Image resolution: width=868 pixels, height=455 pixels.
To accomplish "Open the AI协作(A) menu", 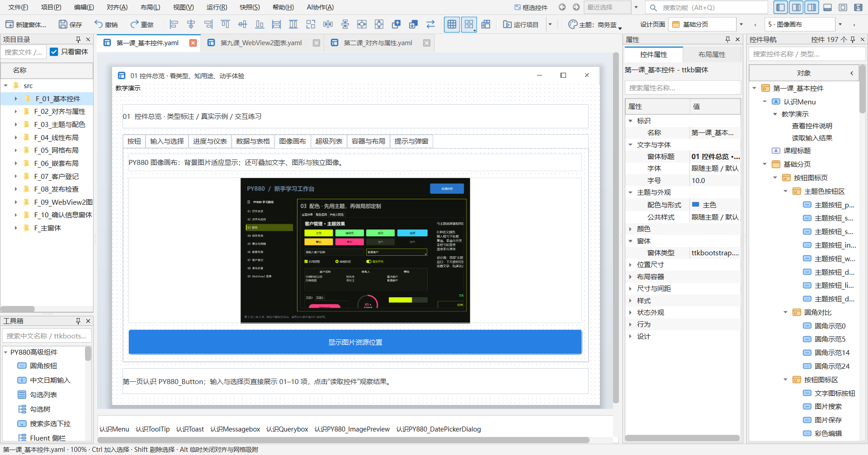I will click(x=320, y=7).
